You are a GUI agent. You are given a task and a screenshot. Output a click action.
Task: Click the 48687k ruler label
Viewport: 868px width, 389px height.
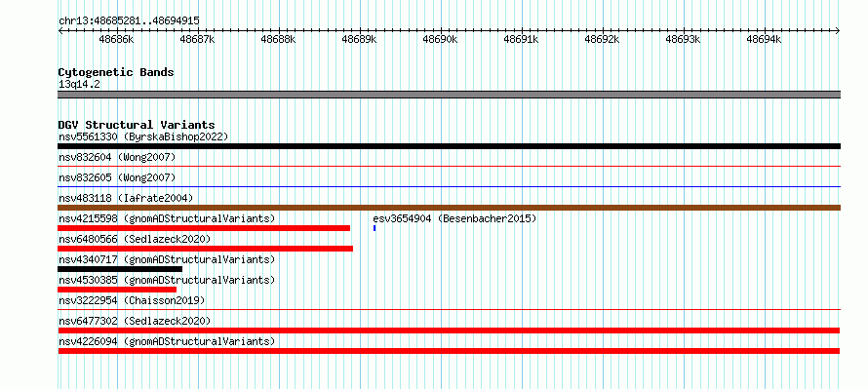(x=197, y=40)
